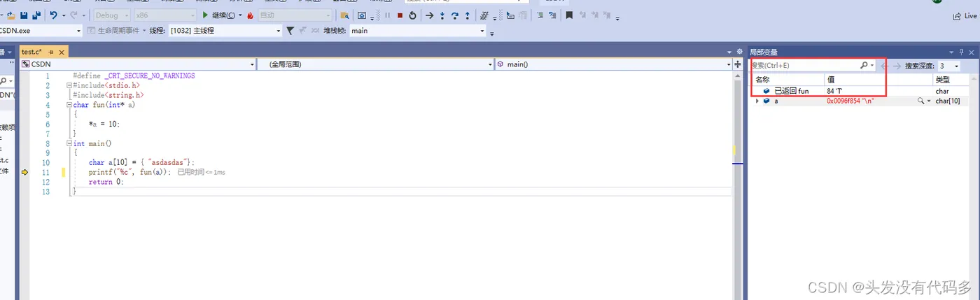
Task: Restart the debug session
Action: pos(412,15)
